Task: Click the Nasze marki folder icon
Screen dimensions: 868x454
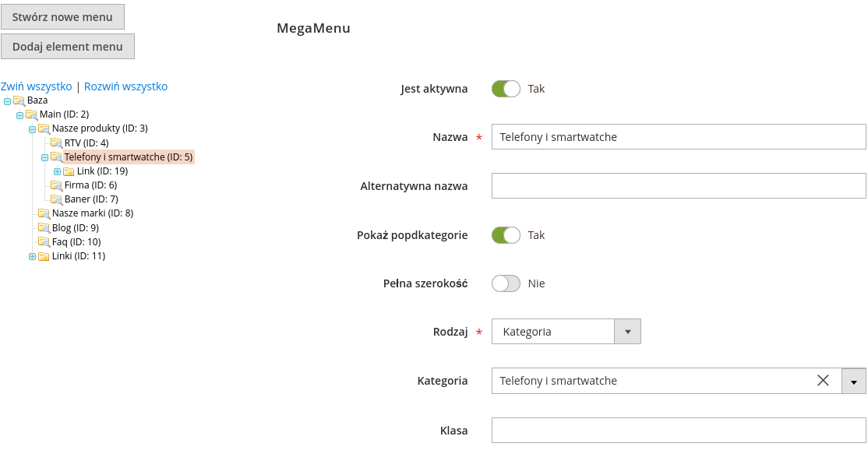Action: coord(44,213)
